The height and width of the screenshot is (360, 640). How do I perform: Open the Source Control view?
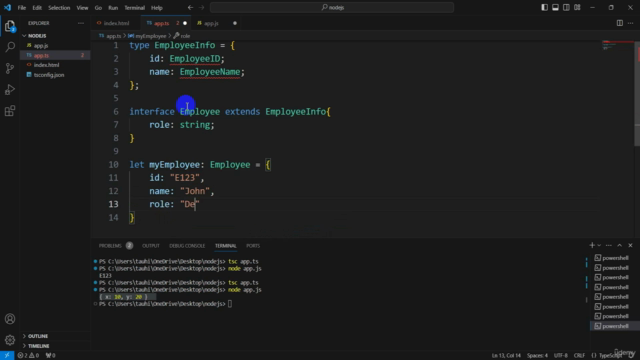[10, 68]
